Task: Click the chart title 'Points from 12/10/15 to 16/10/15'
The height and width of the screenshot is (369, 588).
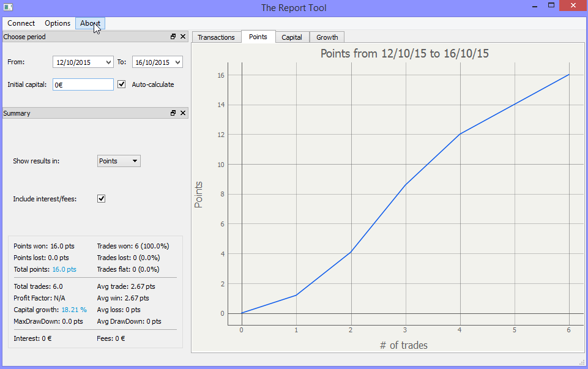Action: coord(404,54)
